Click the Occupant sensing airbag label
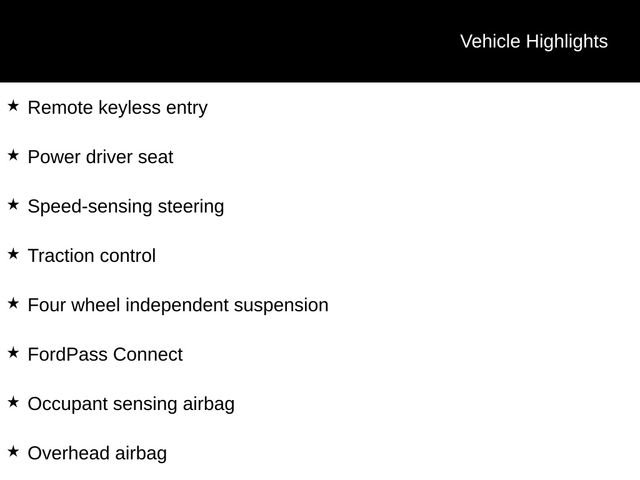The image size is (640, 480). point(131,404)
